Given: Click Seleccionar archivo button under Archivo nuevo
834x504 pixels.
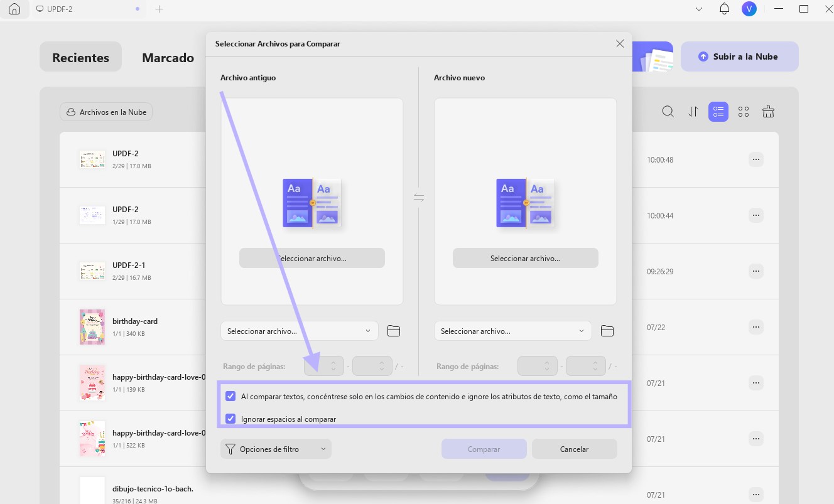Looking at the screenshot, I should [526, 258].
